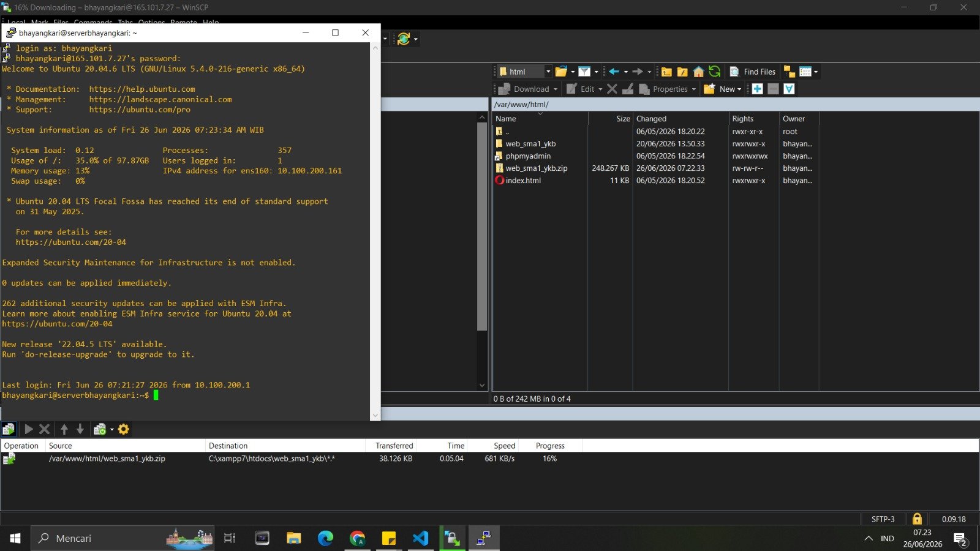Click the Rights column header
The image size is (980, 551).
point(754,119)
